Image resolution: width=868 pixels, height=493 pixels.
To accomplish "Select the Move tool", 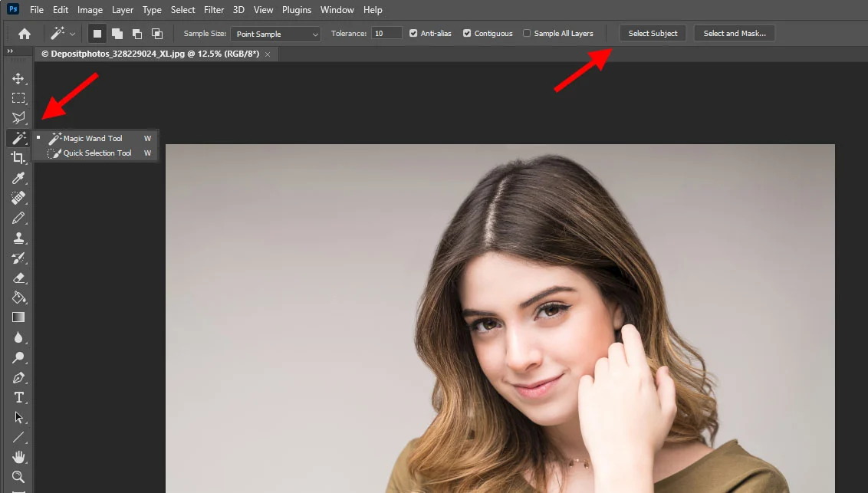I will click(x=18, y=78).
